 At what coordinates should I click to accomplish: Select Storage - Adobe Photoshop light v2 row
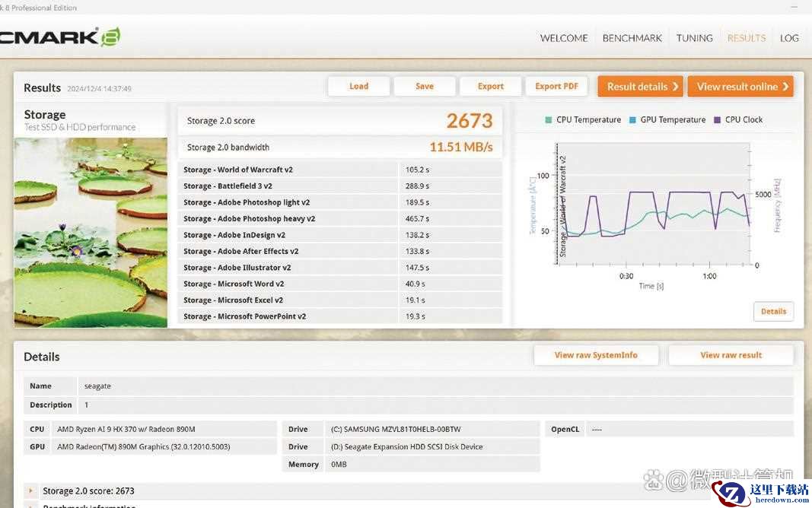[x=339, y=202]
